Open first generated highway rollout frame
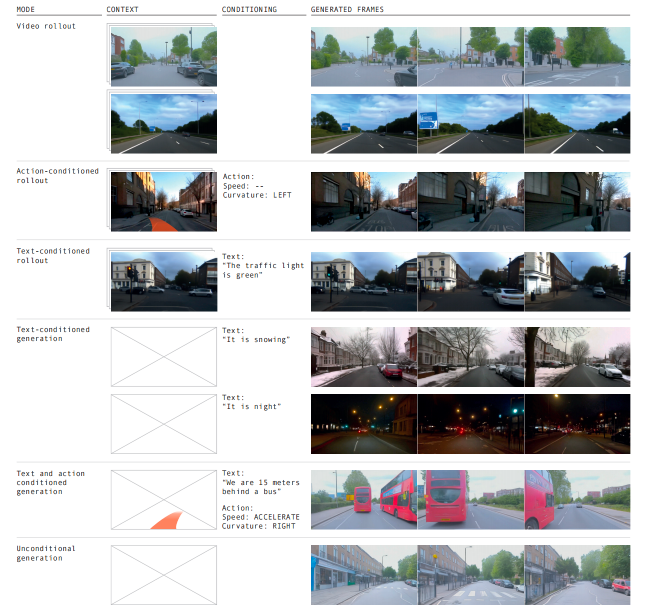The width and height of the screenshot is (647, 611). point(364,124)
